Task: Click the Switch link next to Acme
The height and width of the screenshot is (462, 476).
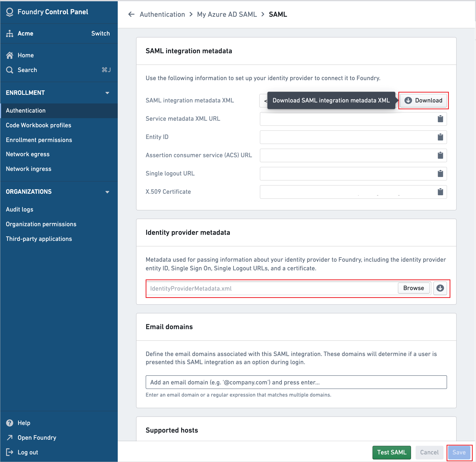Action: click(x=100, y=33)
